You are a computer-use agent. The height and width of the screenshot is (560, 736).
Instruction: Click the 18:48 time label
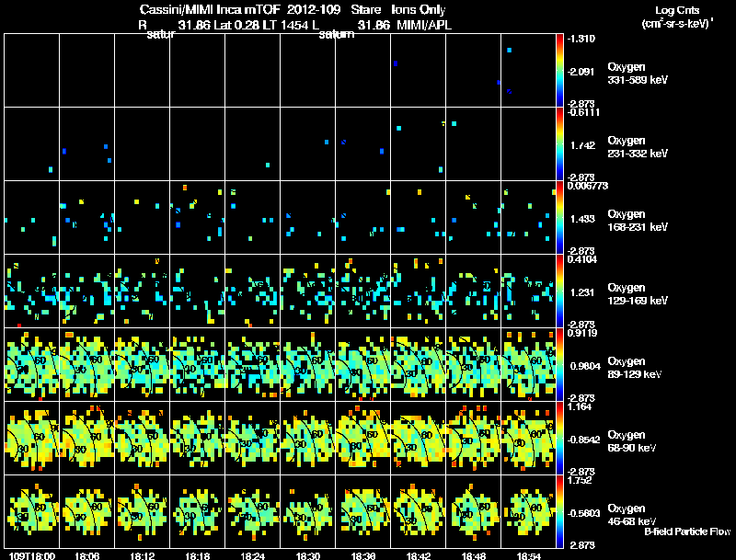[473, 555]
